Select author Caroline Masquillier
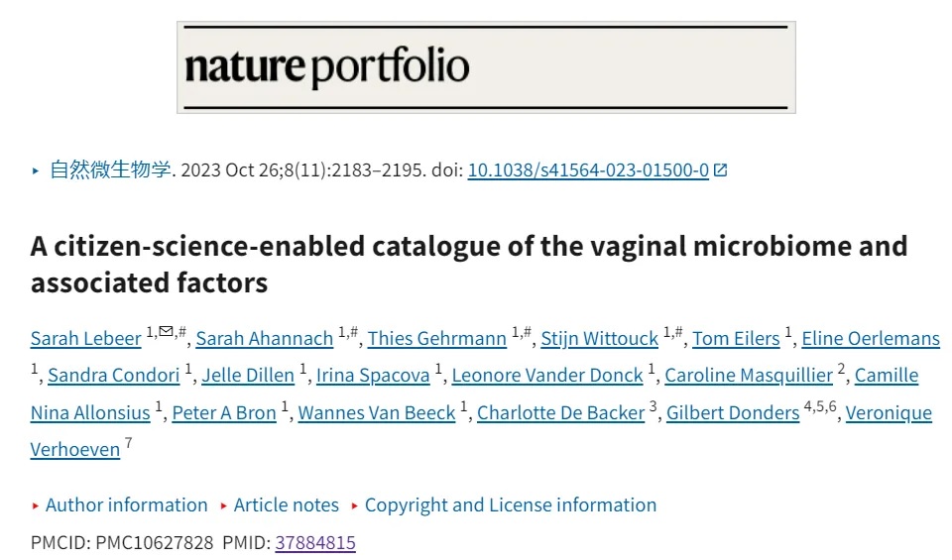Image resolution: width=952 pixels, height=560 pixels. click(x=749, y=376)
